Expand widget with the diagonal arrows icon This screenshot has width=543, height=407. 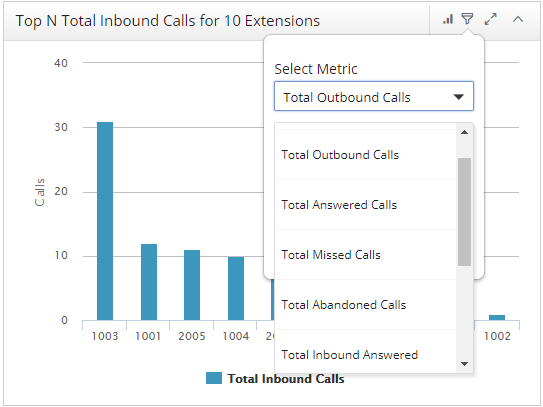tap(491, 19)
